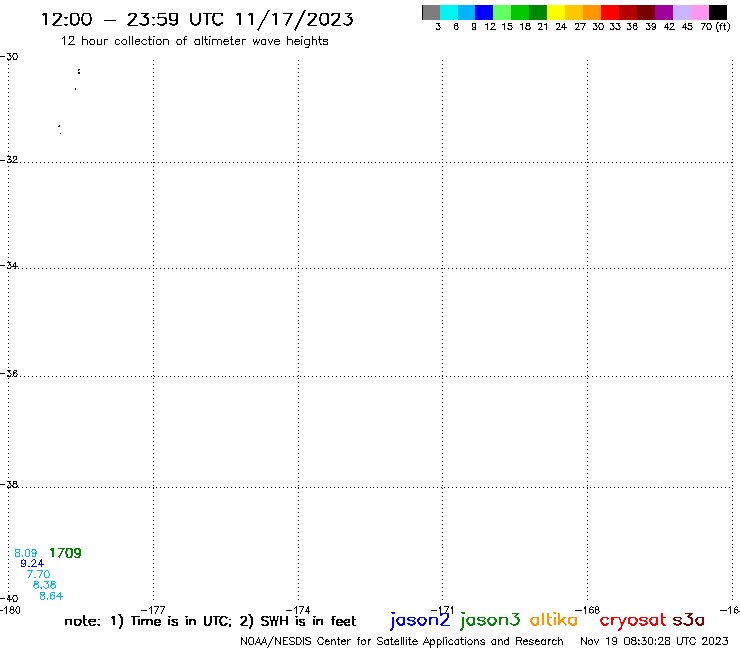Click the black swatch ending the legend
Image resolution: width=740 pixels, height=650 pixels.
pos(718,12)
